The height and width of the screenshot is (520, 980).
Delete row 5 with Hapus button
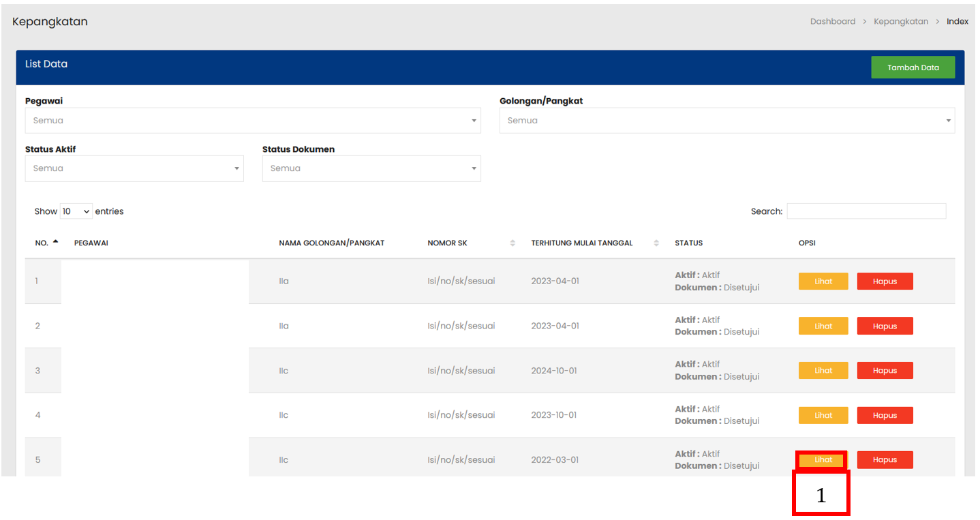pyautogui.click(x=885, y=460)
